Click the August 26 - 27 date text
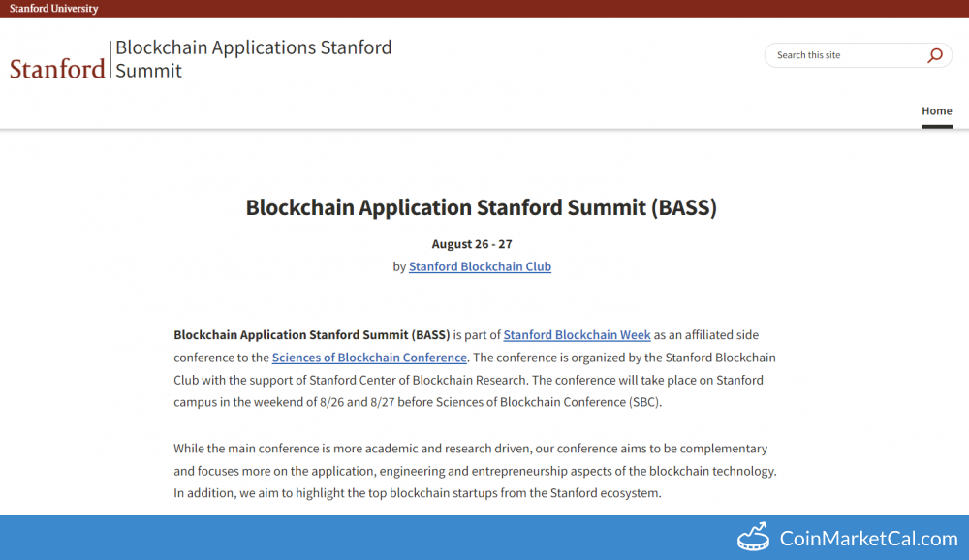 coord(472,244)
